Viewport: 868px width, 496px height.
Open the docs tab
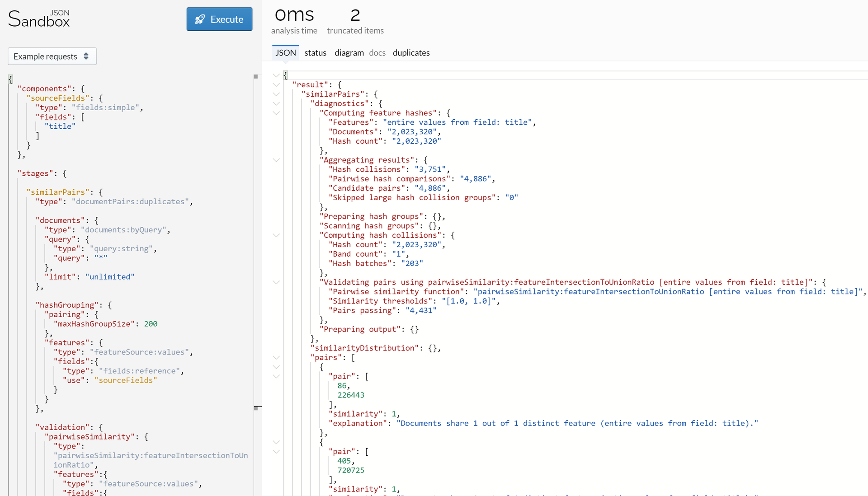click(x=377, y=52)
